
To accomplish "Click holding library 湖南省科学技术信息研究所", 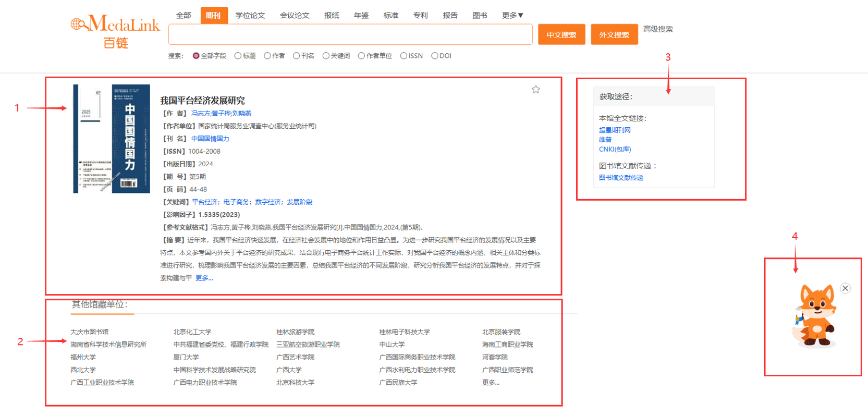I will point(108,345).
